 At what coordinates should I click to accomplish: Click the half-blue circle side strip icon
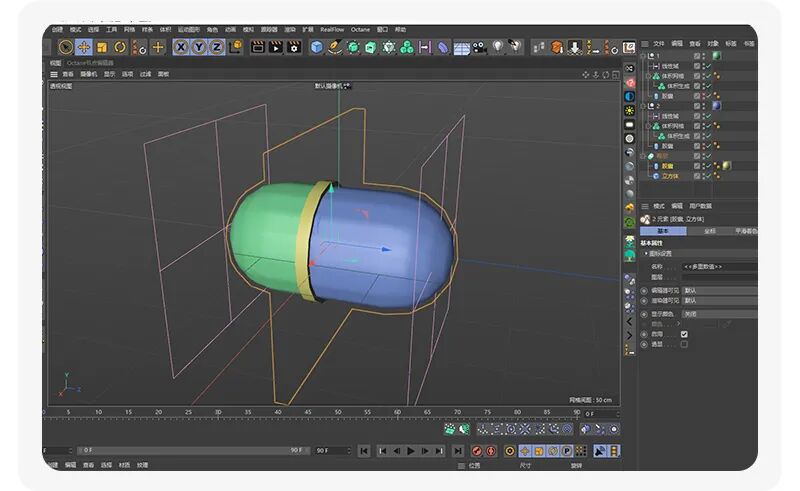coord(630,96)
